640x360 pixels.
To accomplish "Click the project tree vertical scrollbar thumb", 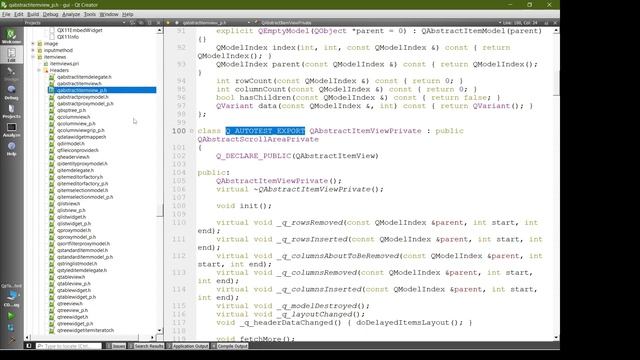I will point(160,210).
